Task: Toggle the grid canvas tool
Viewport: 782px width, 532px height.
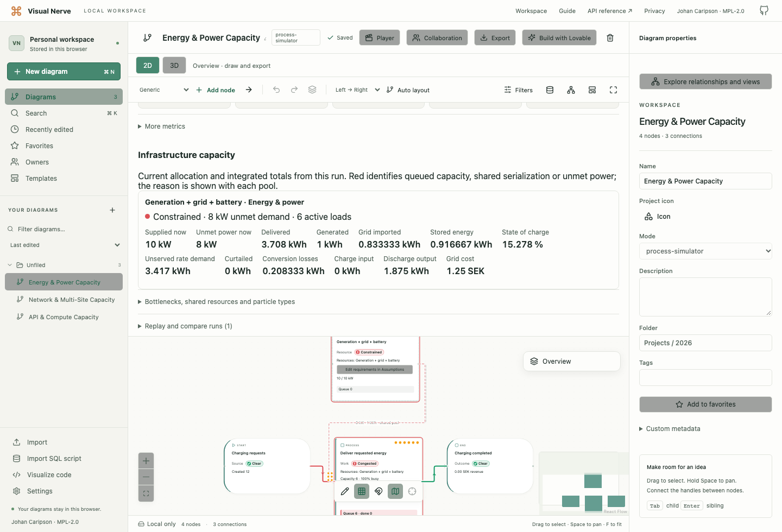Action: 362,491
